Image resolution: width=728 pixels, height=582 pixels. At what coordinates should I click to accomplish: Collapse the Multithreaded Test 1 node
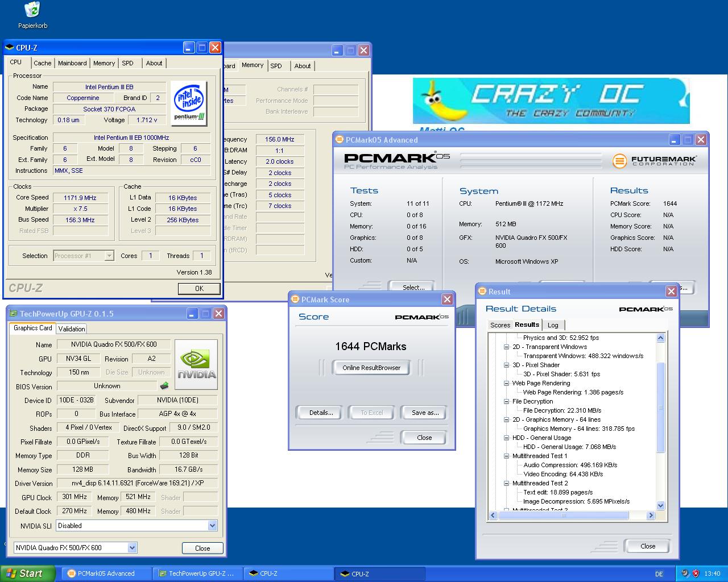[x=507, y=456]
